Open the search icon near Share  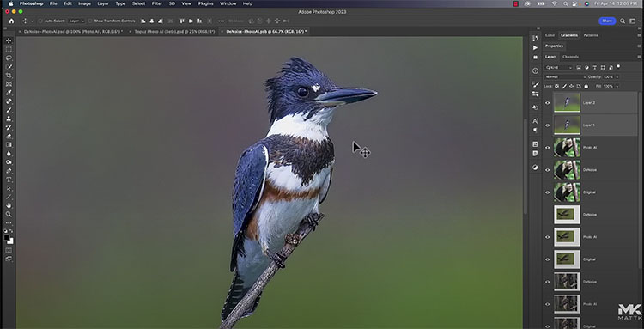(x=623, y=21)
